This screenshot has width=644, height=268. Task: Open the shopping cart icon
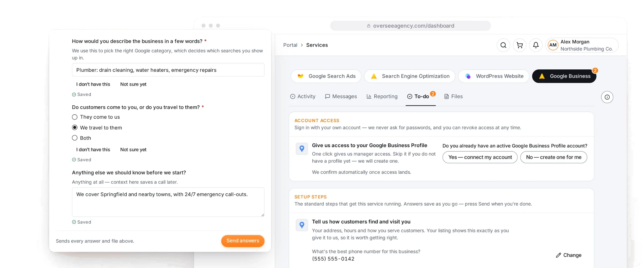pyautogui.click(x=520, y=45)
